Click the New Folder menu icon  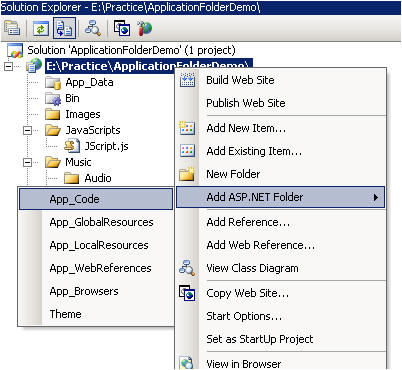[187, 174]
